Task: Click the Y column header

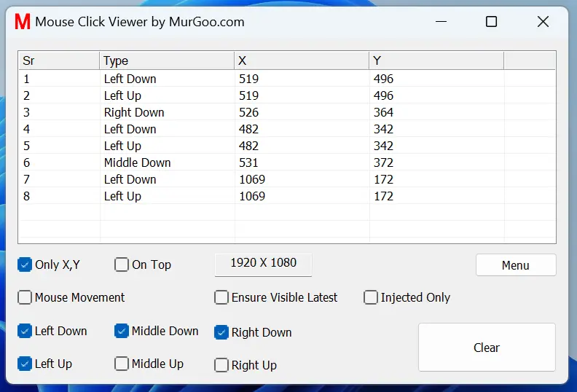Action: point(436,60)
